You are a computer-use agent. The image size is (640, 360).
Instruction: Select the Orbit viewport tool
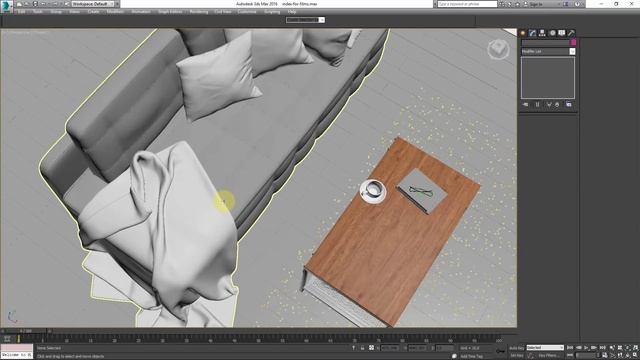click(x=628, y=356)
